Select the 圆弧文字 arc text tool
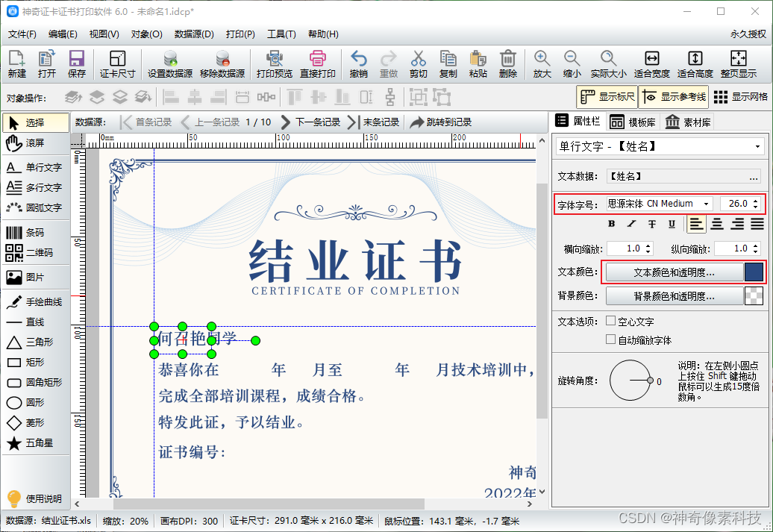The image size is (773, 532). (35, 207)
